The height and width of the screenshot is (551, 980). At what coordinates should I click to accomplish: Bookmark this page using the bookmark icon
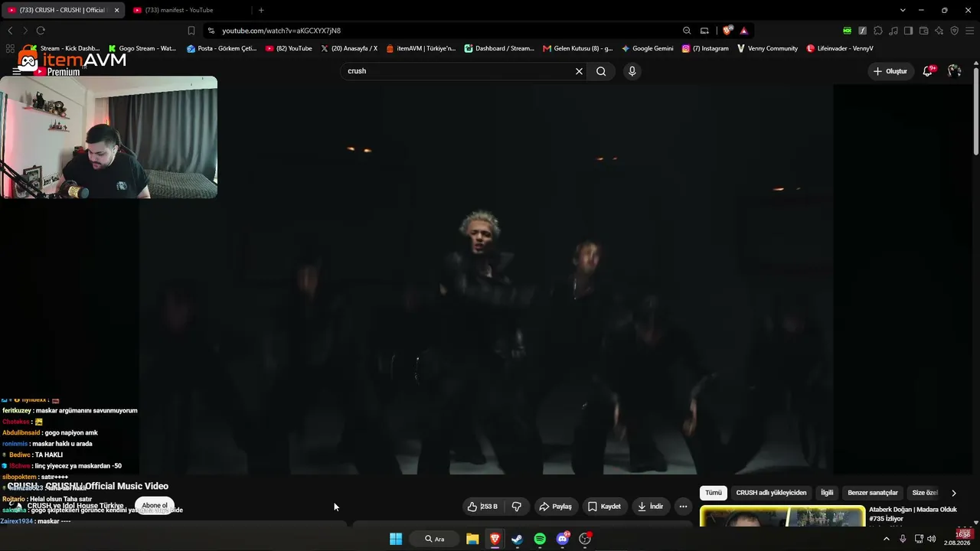pyautogui.click(x=191, y=31)
